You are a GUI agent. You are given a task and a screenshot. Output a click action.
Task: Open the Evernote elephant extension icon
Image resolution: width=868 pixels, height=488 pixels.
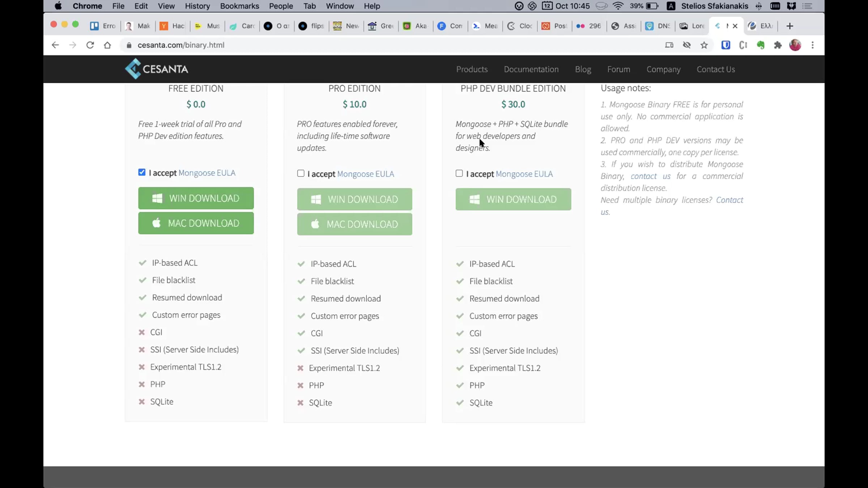pos(760,45)
